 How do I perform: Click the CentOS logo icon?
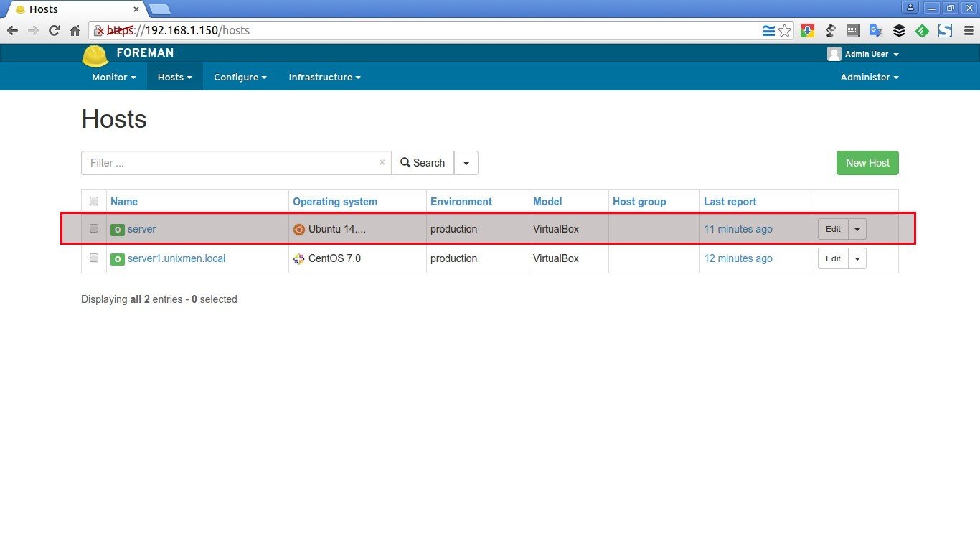299,258
